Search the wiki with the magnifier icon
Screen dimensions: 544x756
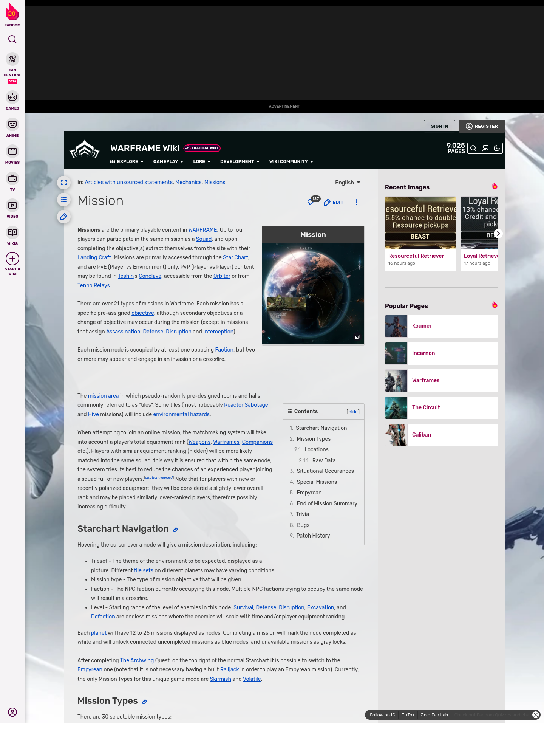click(x=473, y=148)
